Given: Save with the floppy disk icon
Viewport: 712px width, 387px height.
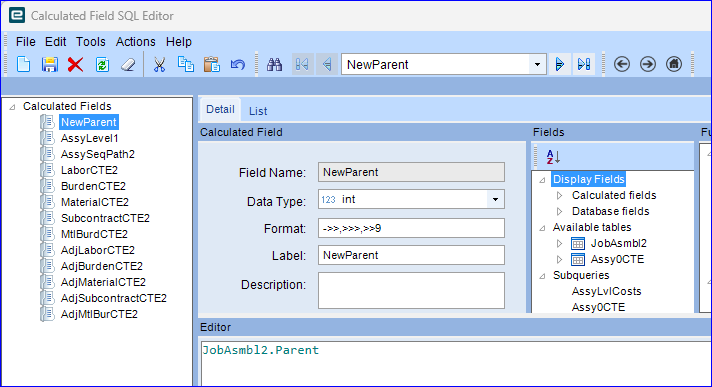Looking at the screenshot, I should (49, 64).
